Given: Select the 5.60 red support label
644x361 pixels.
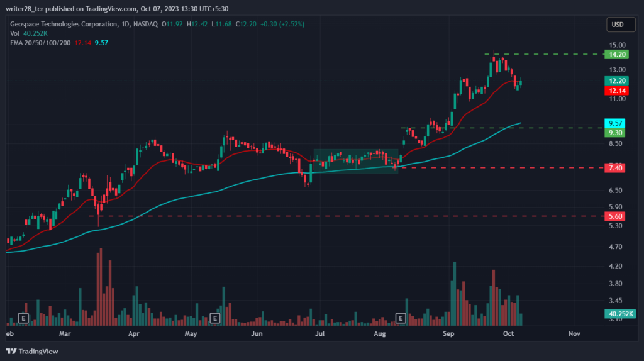Looking at the screenshot, I should pyautogui.click(x=615, y=216).
